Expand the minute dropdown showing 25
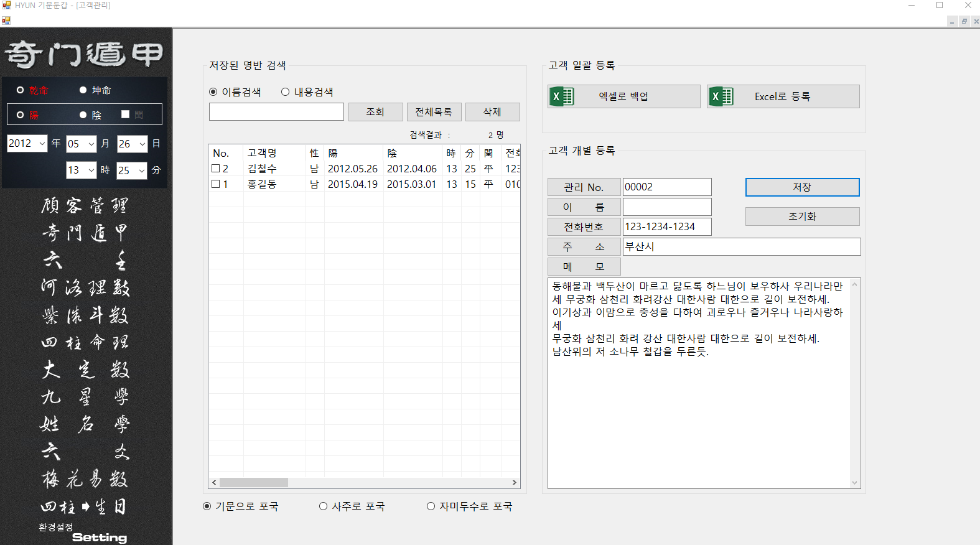This screenshot has width=980, height=545. [x=142, y=170]
